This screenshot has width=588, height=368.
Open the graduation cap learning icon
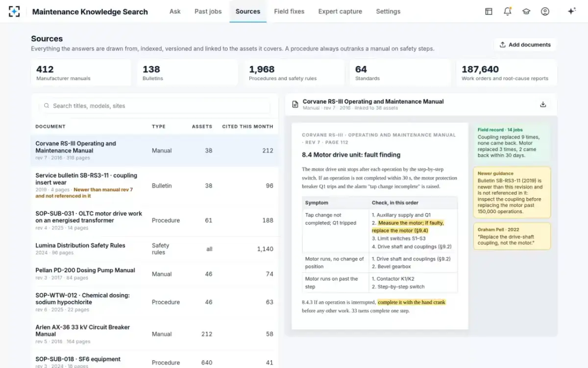(526, 11)
